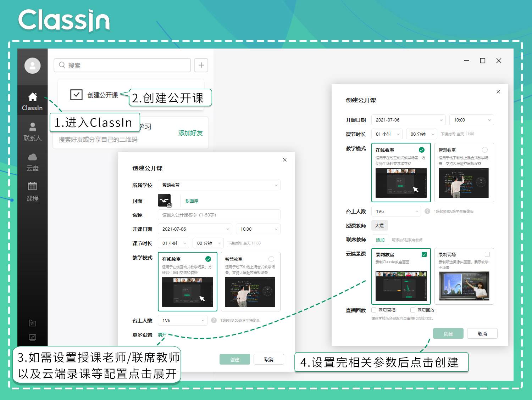Go to ClassIn home in sidebar
The width and height of the screenshot is (532, 400).
[32, 101]
